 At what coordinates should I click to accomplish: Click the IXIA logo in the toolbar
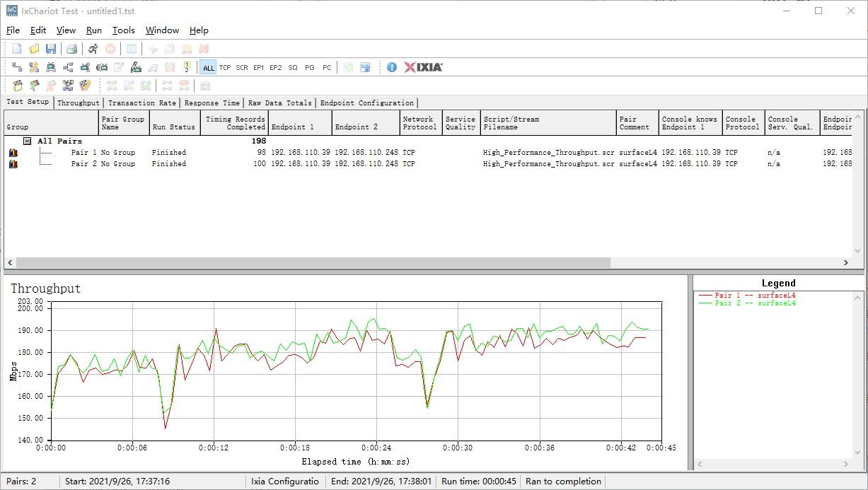[x=423, y=67]
